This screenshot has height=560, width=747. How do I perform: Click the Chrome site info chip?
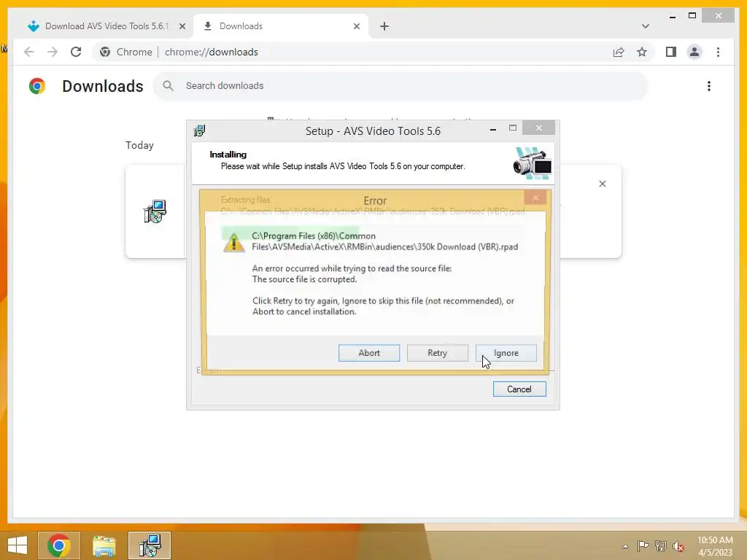126,52
